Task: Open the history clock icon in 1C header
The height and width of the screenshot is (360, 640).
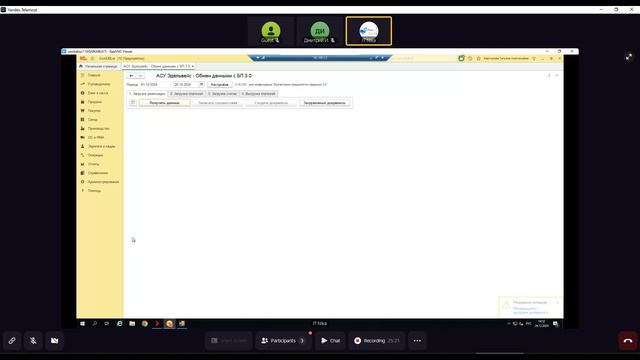Action: click(470, 58)
